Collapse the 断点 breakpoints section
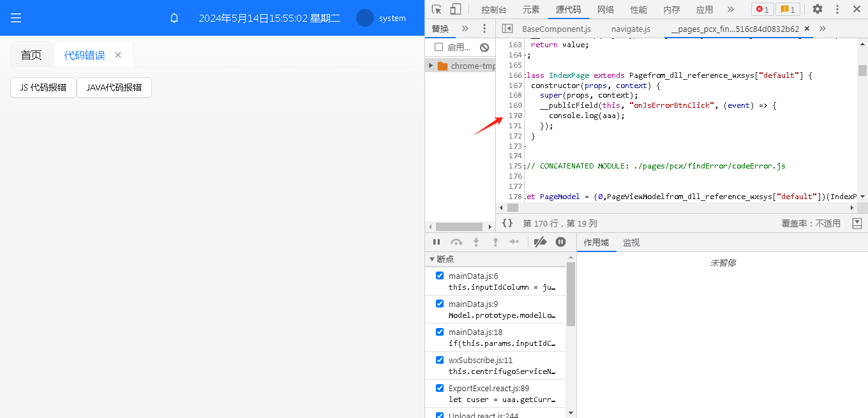The width and height of the screenshot is (868, 418). tap(432, 259)
